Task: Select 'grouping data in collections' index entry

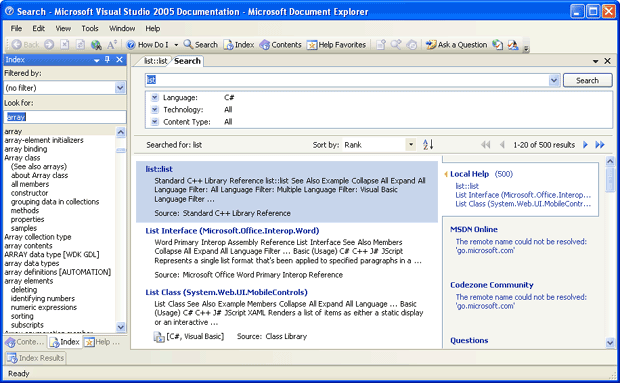Action: [55, 202]
